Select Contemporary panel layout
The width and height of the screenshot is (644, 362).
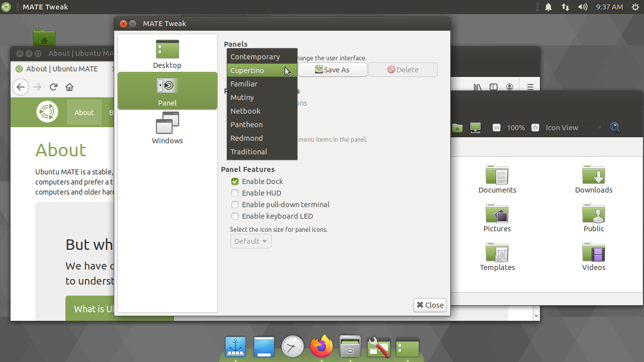262,57
